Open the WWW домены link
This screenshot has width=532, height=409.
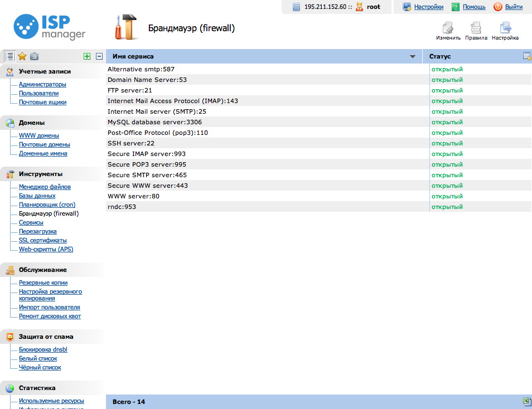38,135
